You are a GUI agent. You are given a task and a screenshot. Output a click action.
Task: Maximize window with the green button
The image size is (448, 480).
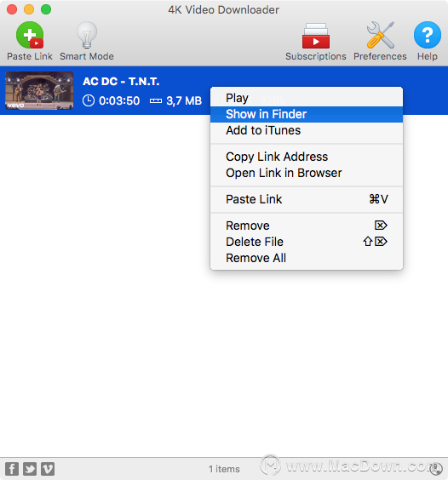coord(46,9)
